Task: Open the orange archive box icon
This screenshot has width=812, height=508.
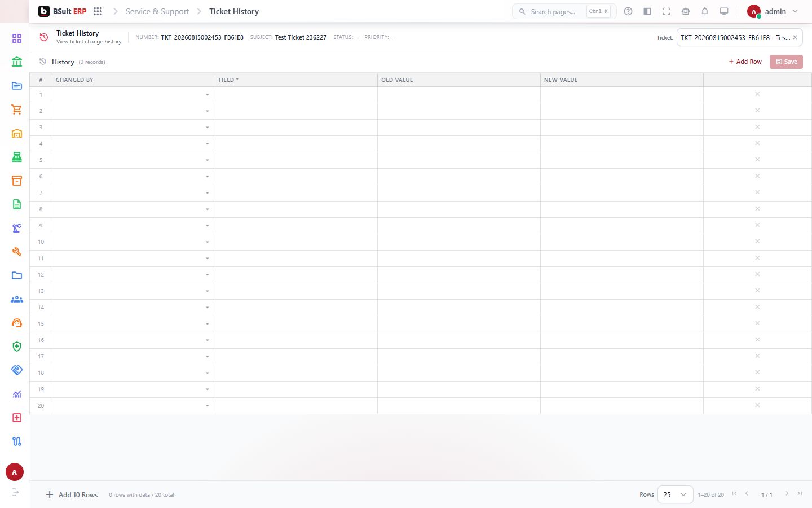Action: (17, 181)
